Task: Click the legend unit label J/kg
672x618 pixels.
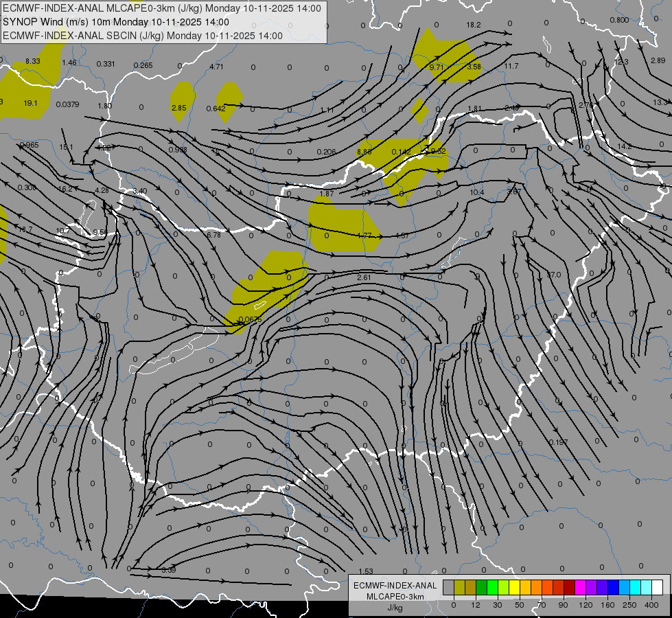Action: point(395,608)
